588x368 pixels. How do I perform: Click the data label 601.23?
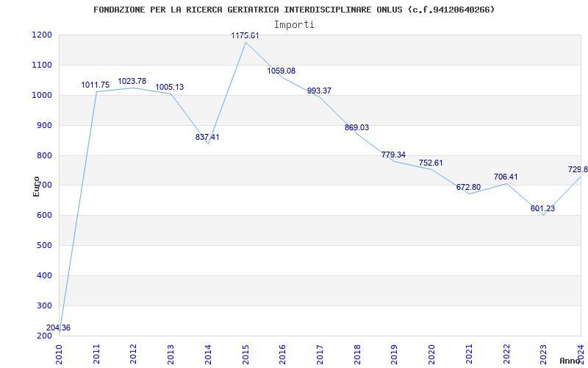542,209
